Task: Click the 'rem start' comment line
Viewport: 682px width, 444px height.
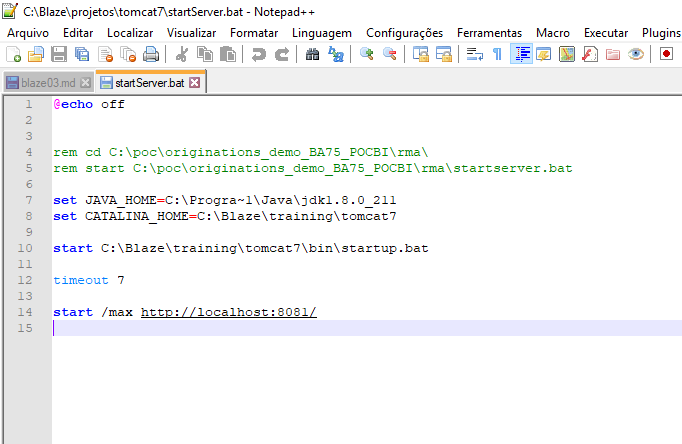Action: [x=313, y=169]
